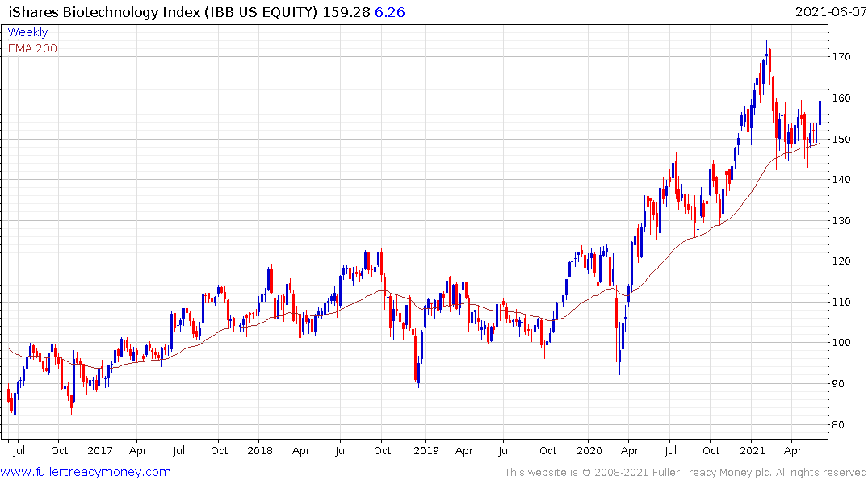Viewport: 868px width, 484px height.
Task: Click the copyright notice Fuller Treacy Money plc
Action: coord(686,473)
